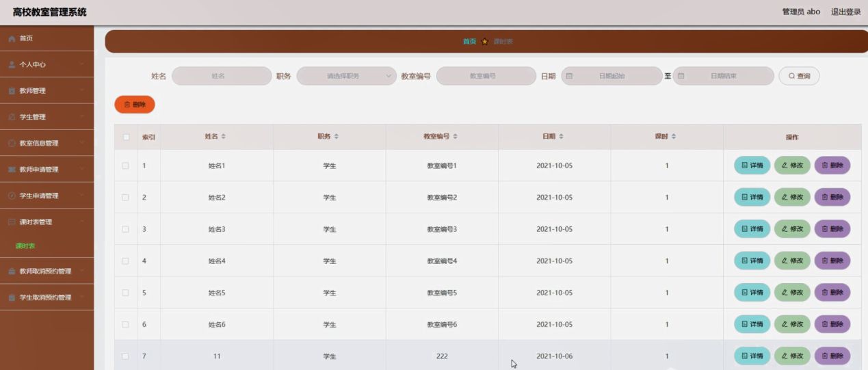The image size is (868, 370).
Task: Click the icon beside 教室信息管理
Action: click(x=12, y=144)
